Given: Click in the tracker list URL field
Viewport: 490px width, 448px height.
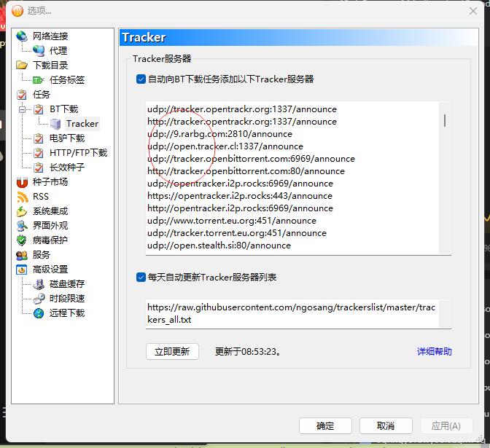Looking at the screenshot, I should point(292,313).
